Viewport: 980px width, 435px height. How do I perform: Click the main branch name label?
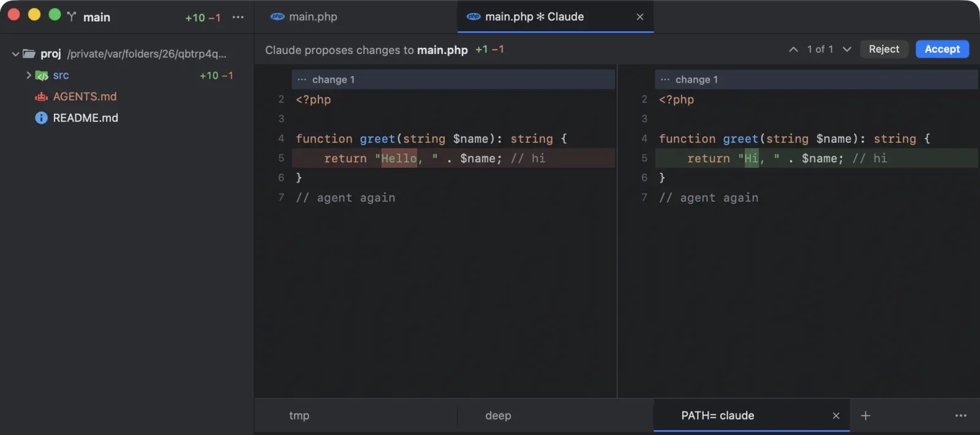(x=97, y=17)
